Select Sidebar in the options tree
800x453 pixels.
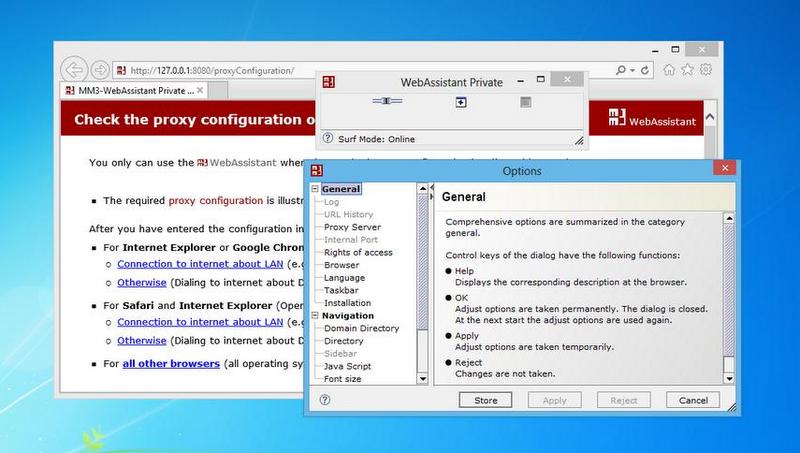pos(340,353)
